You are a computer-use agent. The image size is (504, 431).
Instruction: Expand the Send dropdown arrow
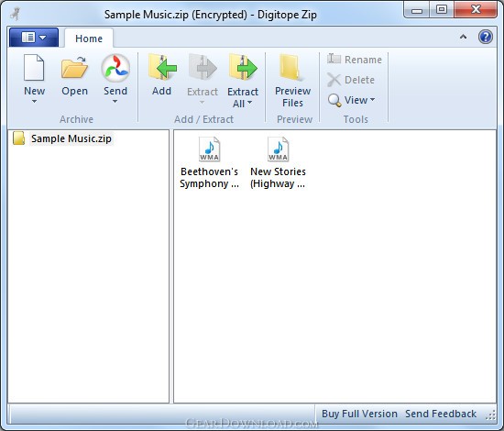pyautogui.click(x=115, y=102)
